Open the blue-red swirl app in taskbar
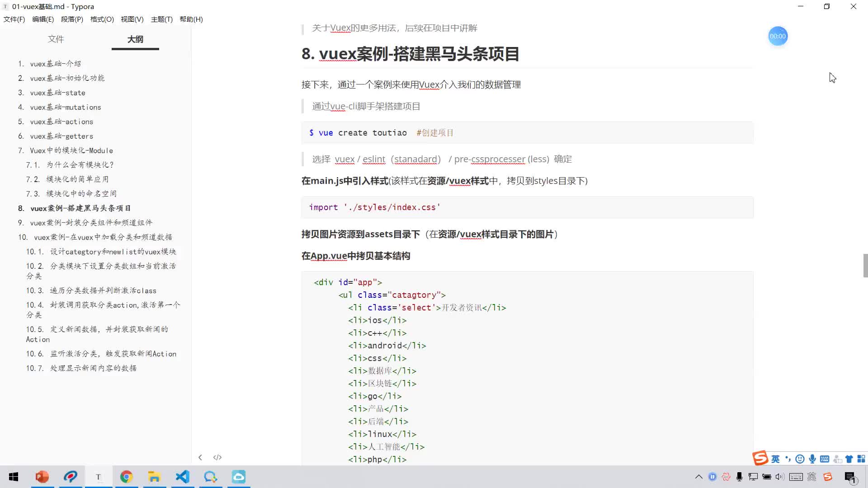Image resolution: width=868 pixels, height=488 pixels. 70,477
